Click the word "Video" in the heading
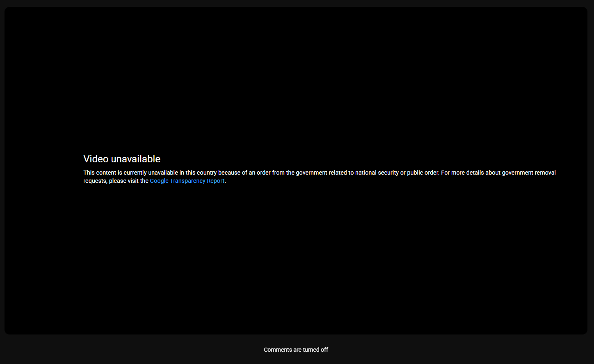The width and height of the screenshot is (594, 364). (96, 159)
